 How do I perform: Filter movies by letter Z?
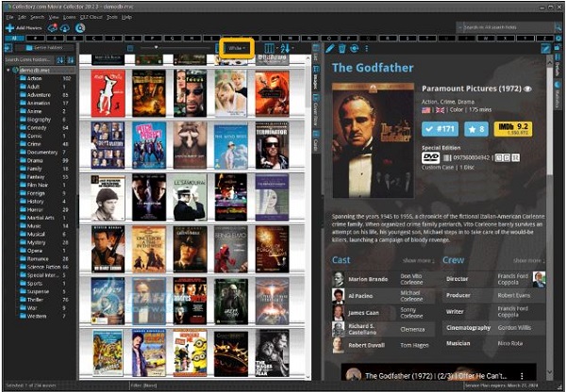(543, 39)
